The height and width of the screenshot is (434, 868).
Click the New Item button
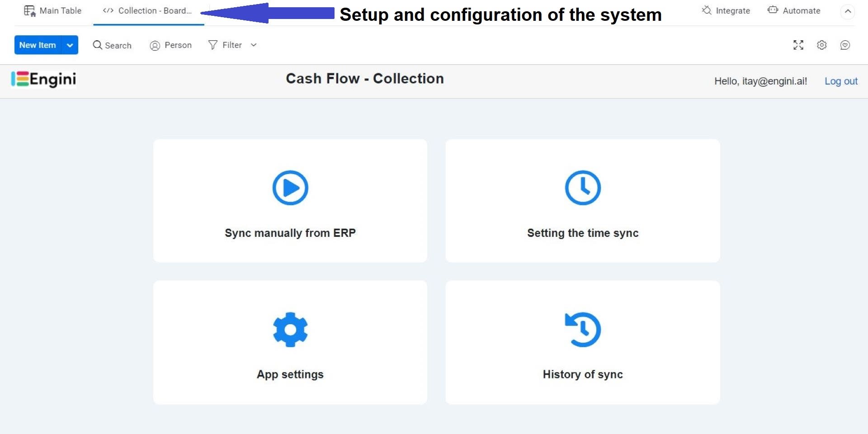point(38,45)
